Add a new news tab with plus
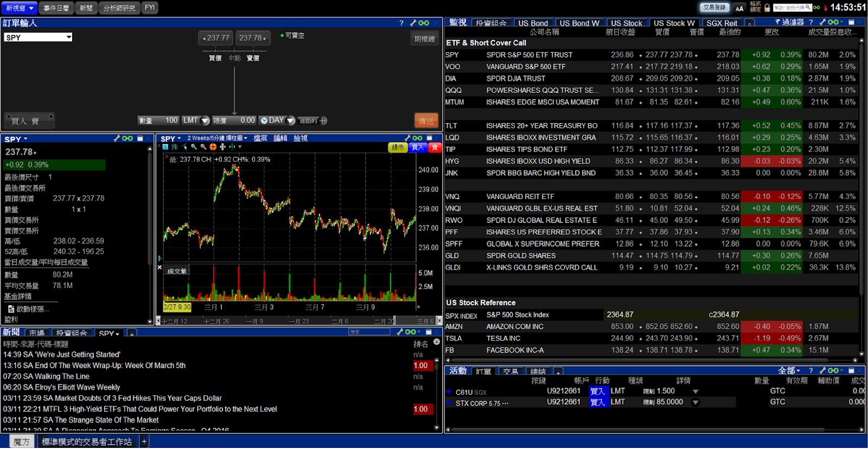 [x=132, y=333]
